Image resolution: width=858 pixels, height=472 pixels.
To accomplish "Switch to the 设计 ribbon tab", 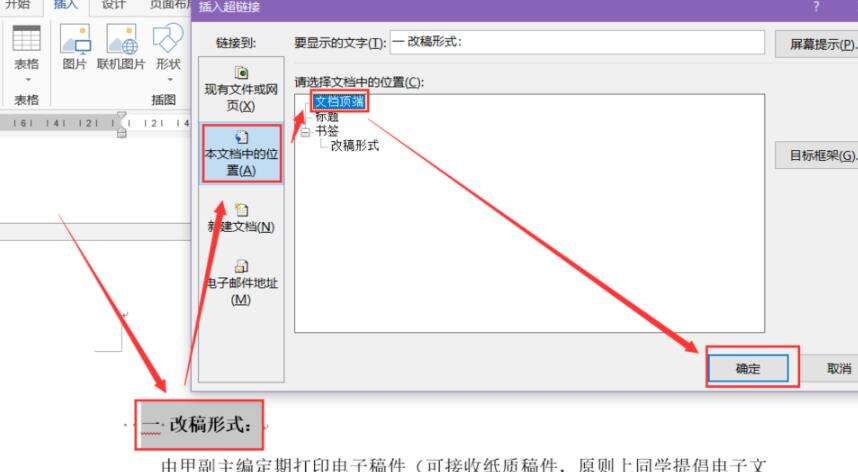I will click(x=113, y=5).
